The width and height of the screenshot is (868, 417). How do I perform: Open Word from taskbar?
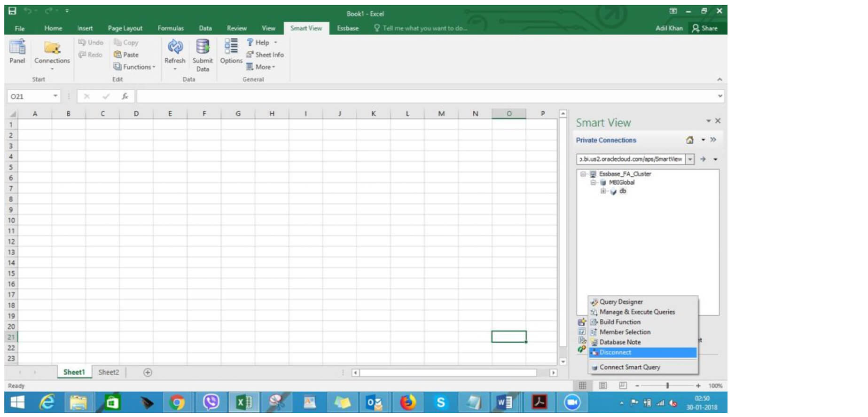point(504,402)
